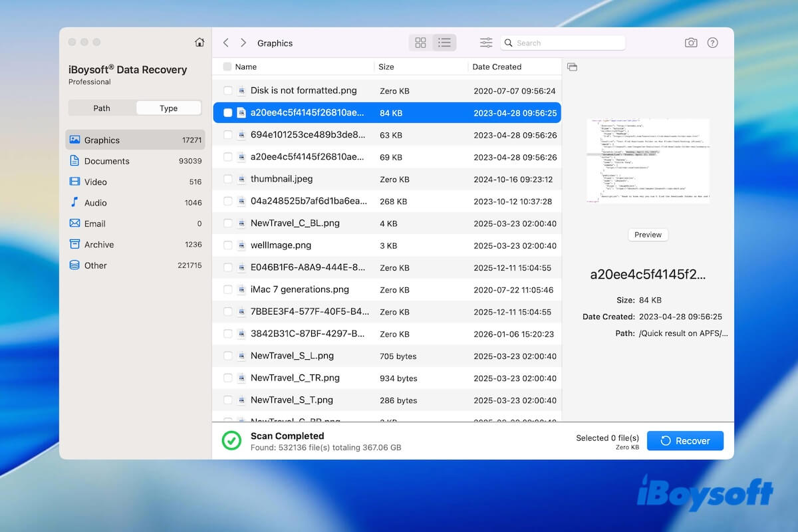Check the box for wellImage.png

coord(227,245)
